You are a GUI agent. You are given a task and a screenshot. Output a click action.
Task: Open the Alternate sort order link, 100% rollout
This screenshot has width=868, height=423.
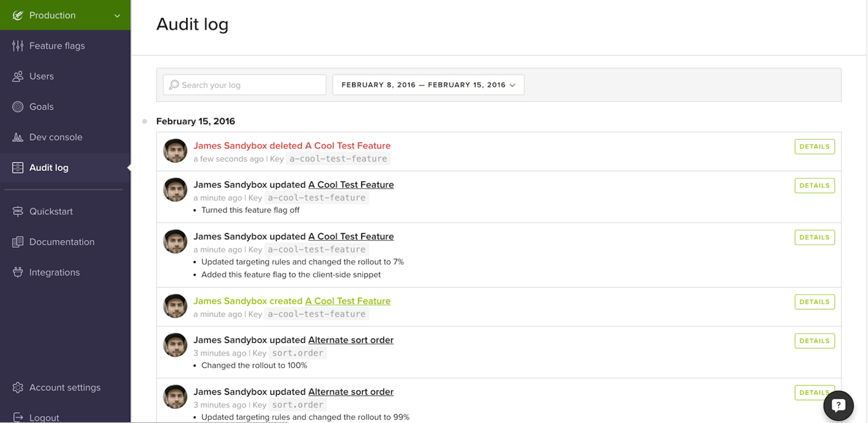(351, 340)
